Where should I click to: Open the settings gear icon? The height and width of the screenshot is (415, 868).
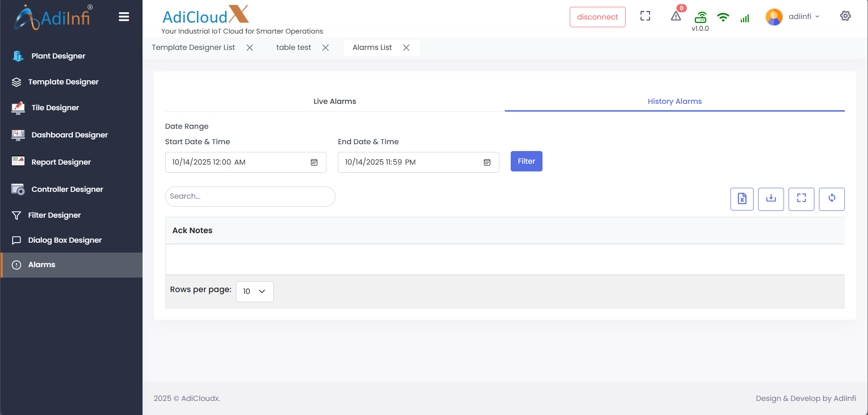tap(845, 16)
